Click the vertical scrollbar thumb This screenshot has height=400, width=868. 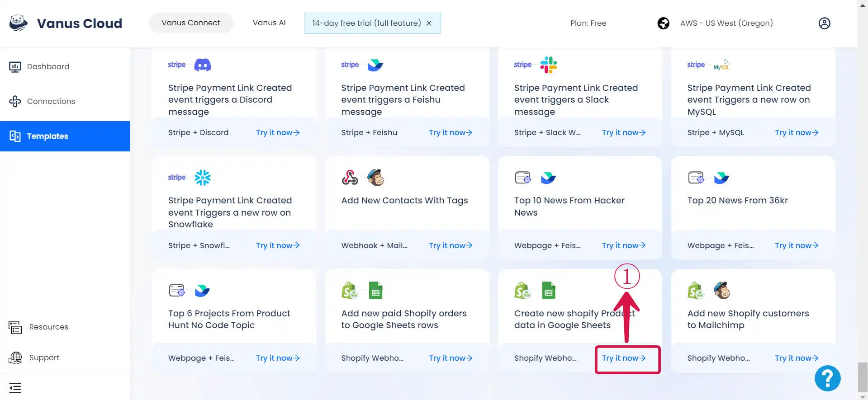click(863, 376)
